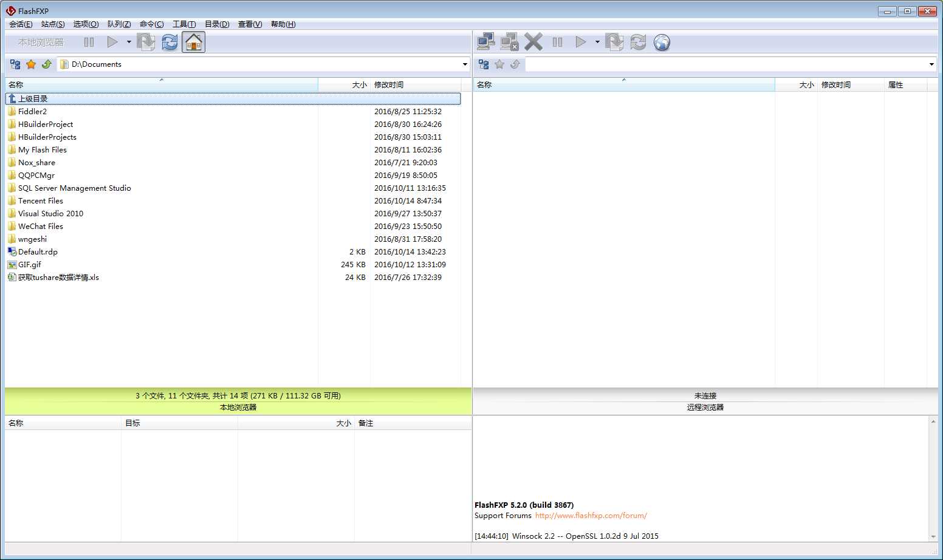This screenshot has width=943, height=560.
Task: Click the local favorites star icon
Action: (x=31, y=64)
